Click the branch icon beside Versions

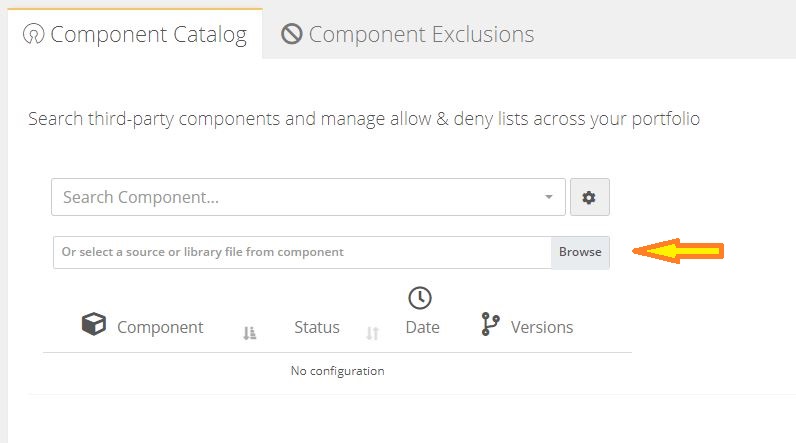click(490, 324)
